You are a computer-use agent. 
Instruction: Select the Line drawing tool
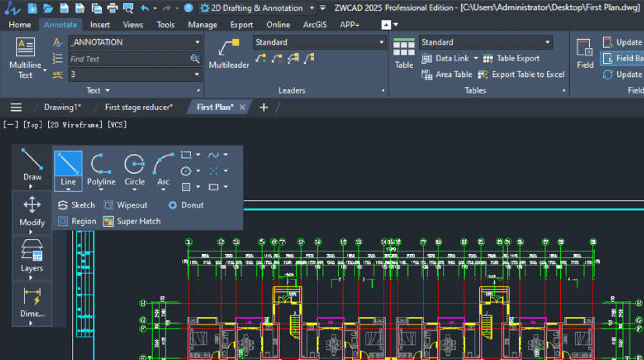click(x=68, y=170)
